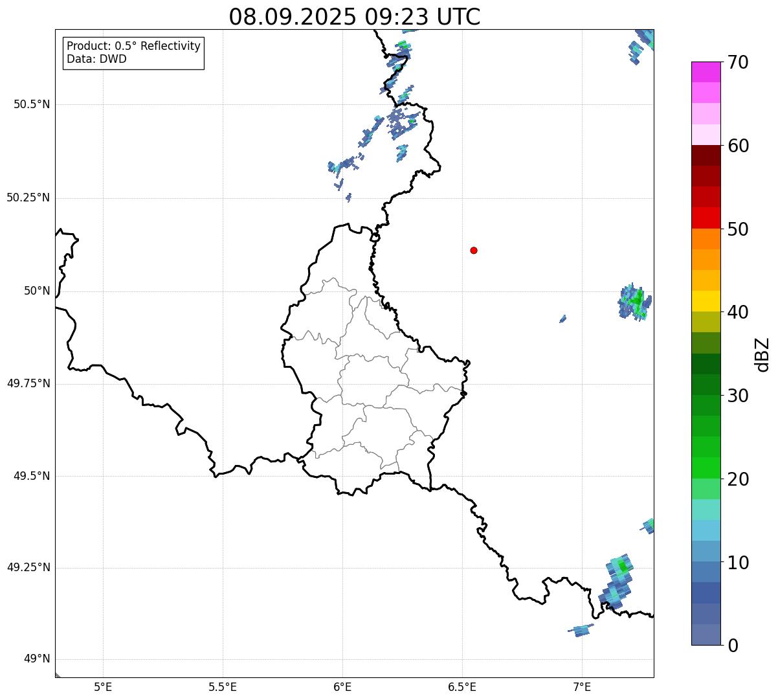Click the olive colorbar swatch below 40

point(706,322)
